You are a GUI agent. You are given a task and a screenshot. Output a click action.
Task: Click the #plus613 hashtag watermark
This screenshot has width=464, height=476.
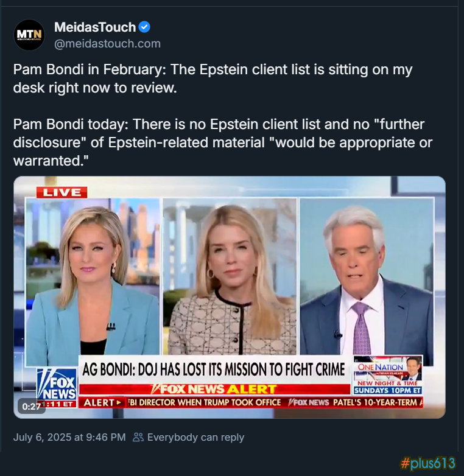click(x=427, y=463)
